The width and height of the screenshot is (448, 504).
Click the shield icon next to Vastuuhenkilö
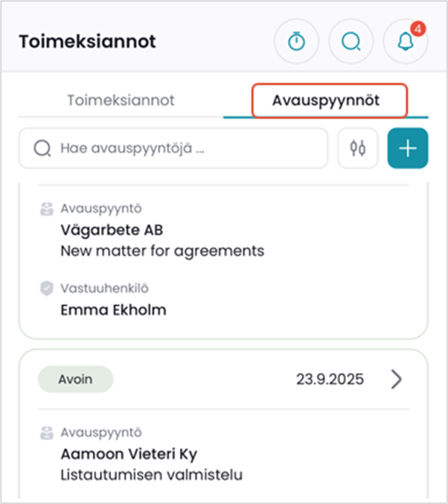tap(47, 288)
